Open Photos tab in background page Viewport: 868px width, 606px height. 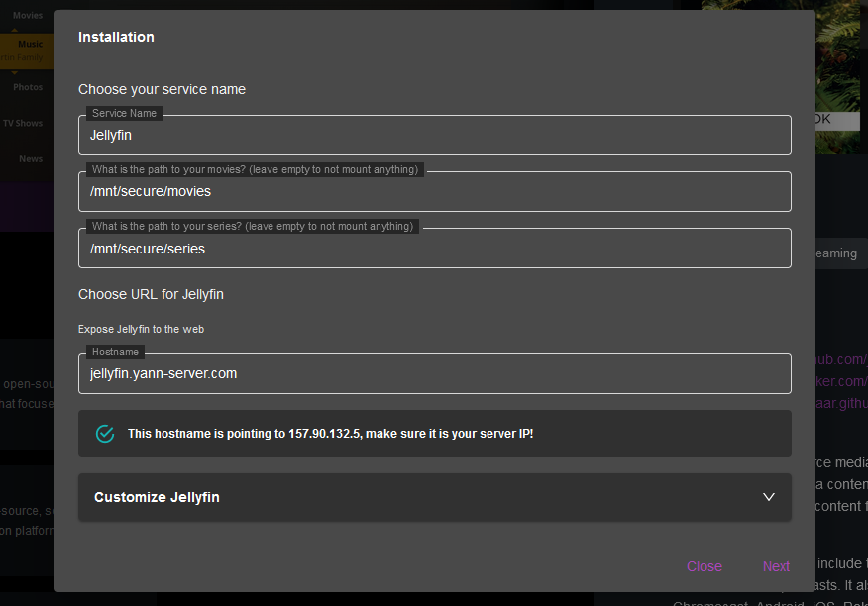pos(28,87)
